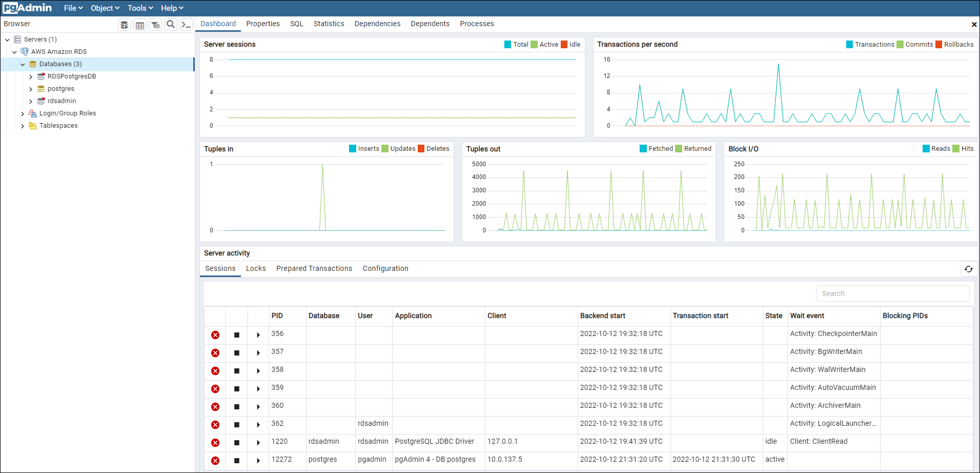This screenshot has height=473, width=980.
Task: Cancel active query for PID 359
Action: coord(237,389)
